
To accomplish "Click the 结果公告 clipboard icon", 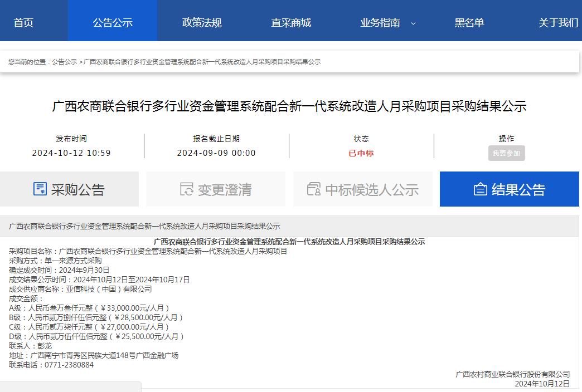I will tap(481, 189).
